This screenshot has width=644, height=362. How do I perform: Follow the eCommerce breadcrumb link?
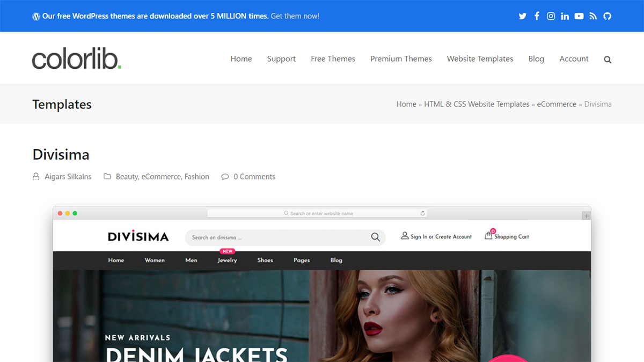point(557,104)
